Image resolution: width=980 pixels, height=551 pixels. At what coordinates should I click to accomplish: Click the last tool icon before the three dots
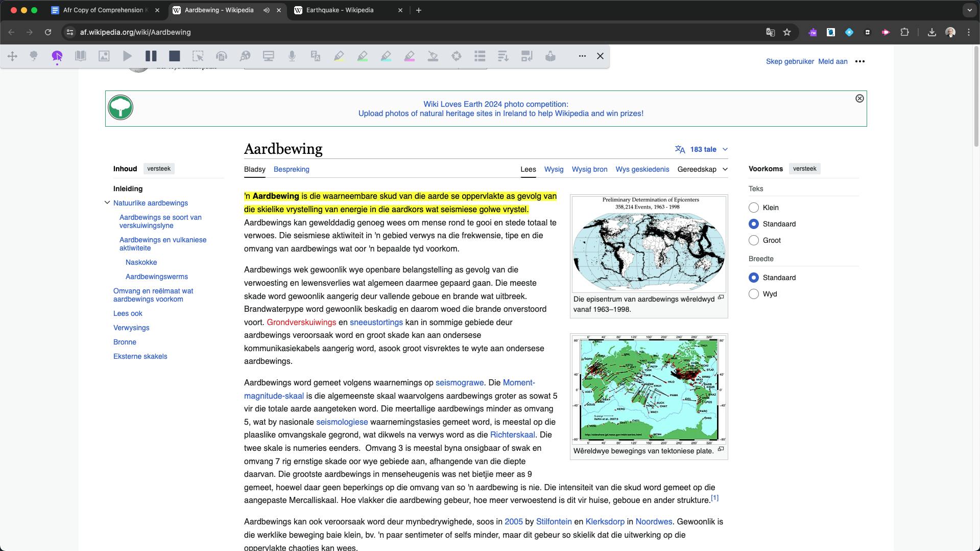[x=550, y=56]
